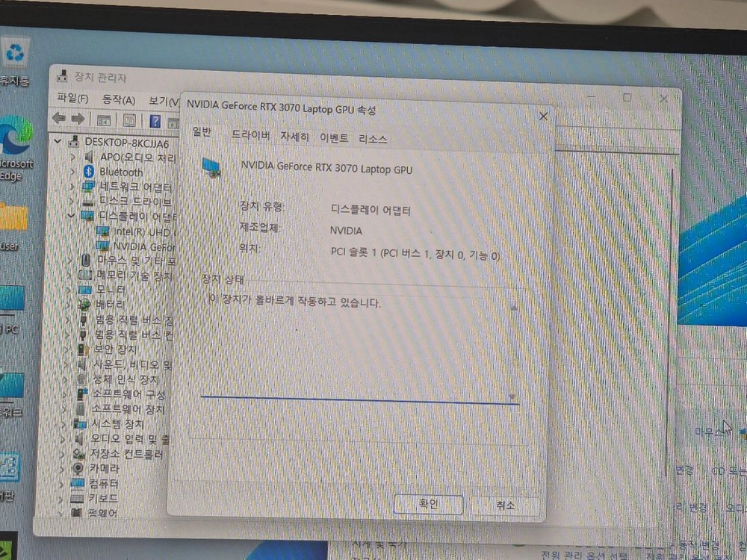
Task: Expand the APO(오디오 처리) category
Action: (73, 156)
